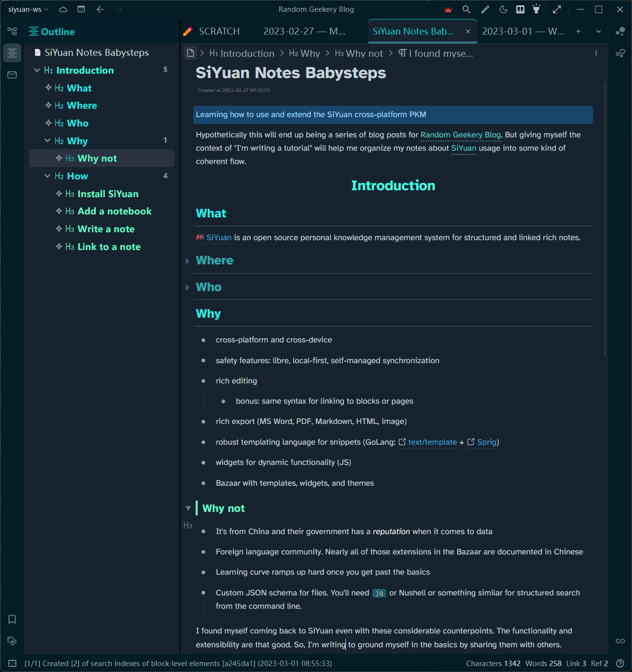Screen dimensions: 632x672
Task: Open the tags panel icon
Action: (x=12, y=641)
